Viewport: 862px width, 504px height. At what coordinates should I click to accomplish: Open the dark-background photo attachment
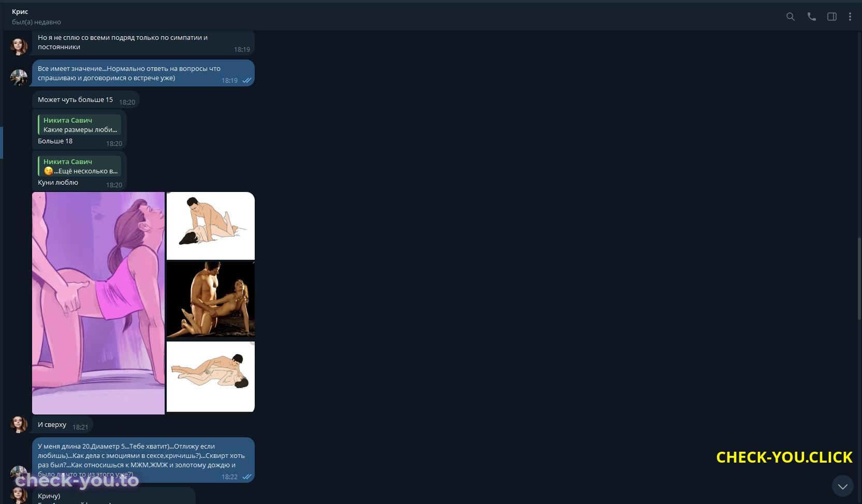pyautogui.click(x=211, y=300)
